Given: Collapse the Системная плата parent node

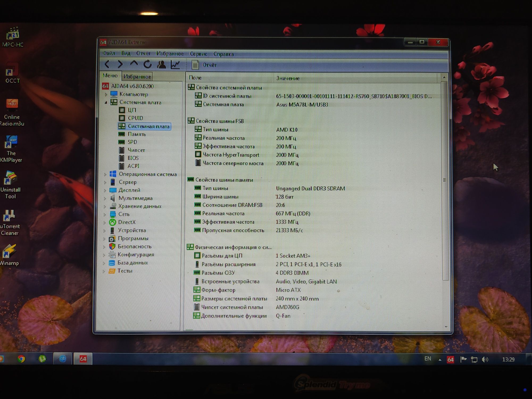Looking at the screenshot, I should coord(106,102).
